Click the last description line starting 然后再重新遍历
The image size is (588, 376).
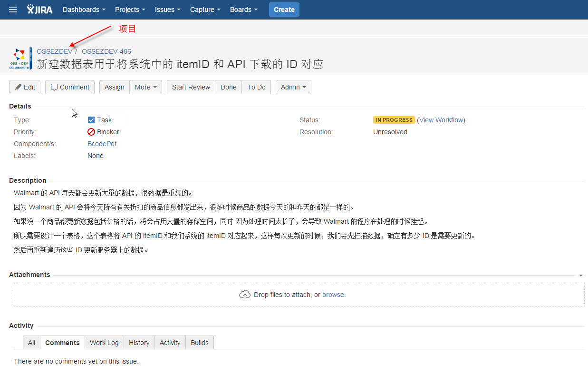[x=81, y=250]
